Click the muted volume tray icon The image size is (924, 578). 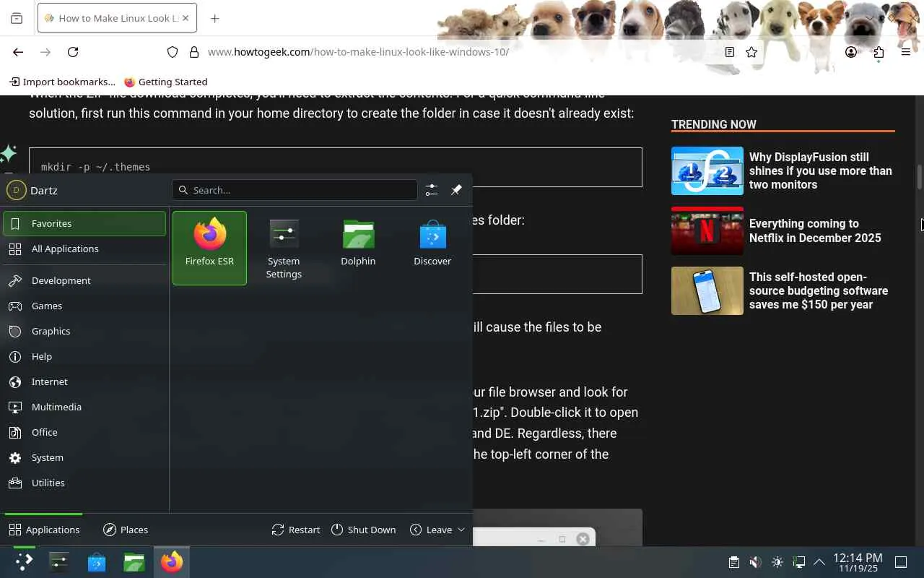(x=755, y=562)
